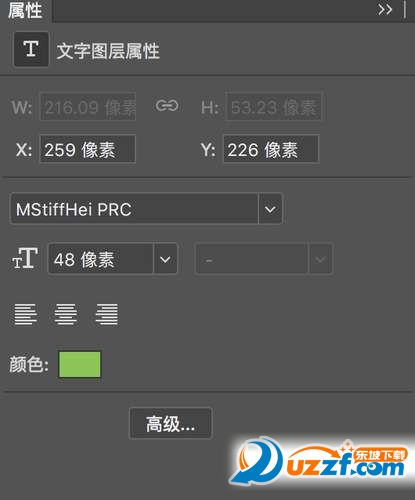Select left align text icon
Image resolution: width=415 pixels, height=500 pixels.
click(26, 314)
